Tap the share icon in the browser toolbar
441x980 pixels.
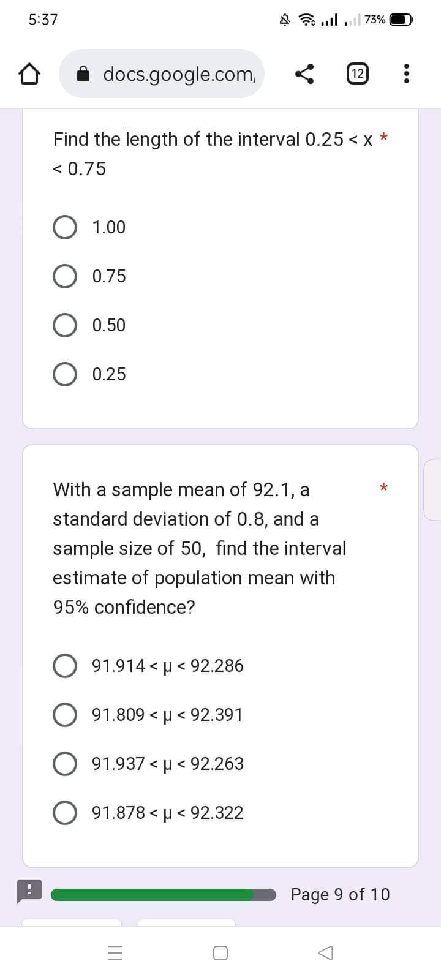[x=304, y=73]
